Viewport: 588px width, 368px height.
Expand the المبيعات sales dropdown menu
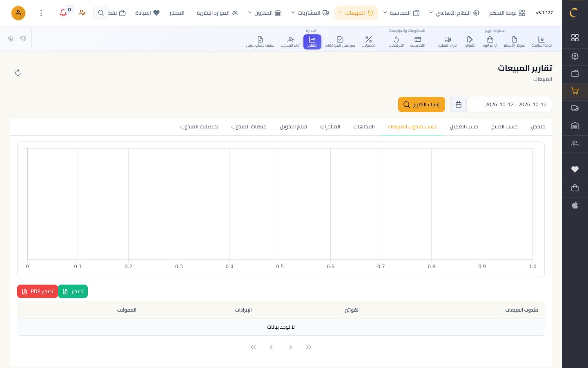[356, 13]
